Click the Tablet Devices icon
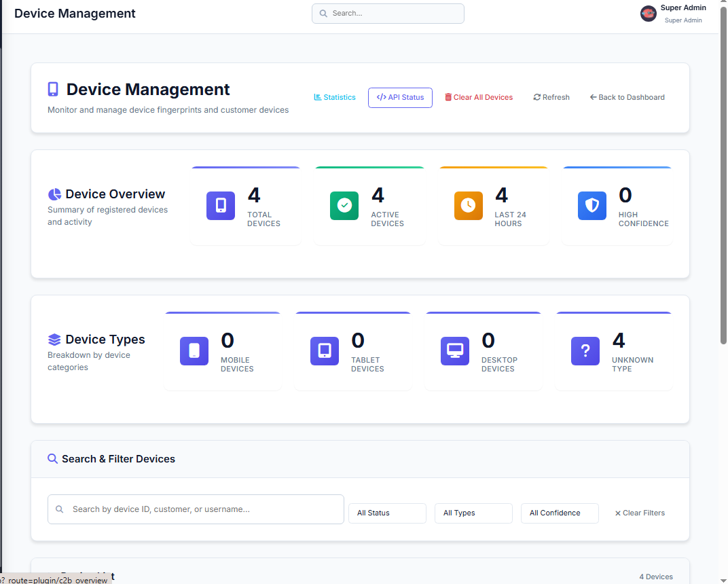 pyautogui.click(x=325, y=351)
